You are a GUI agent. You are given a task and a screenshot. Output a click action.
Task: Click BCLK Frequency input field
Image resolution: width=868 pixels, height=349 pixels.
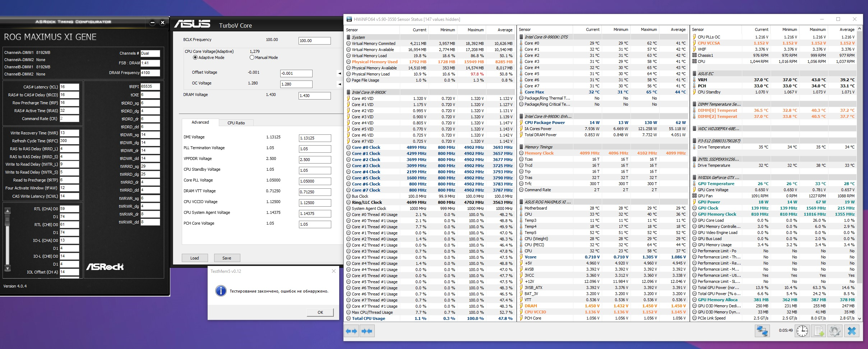point(314,41)
